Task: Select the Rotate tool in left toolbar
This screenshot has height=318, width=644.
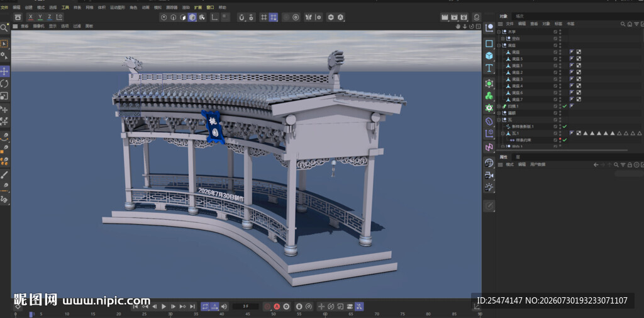Action: coord(4,84)
